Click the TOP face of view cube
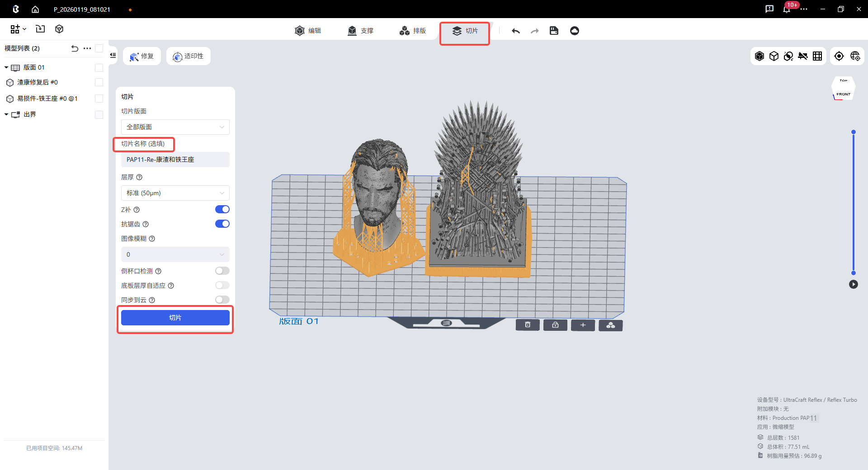Viewport: 868px width, 470px height. coord(844,81)
